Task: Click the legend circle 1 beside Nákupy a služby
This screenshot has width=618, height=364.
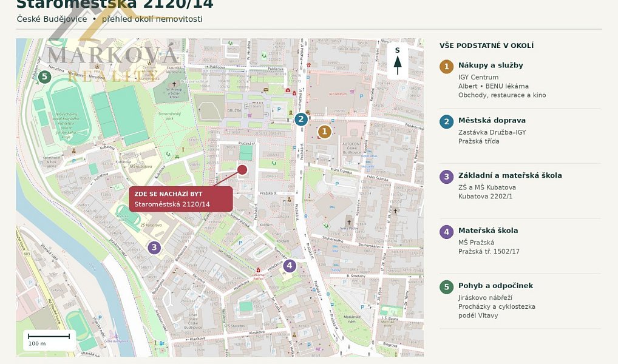Action: 447,66
